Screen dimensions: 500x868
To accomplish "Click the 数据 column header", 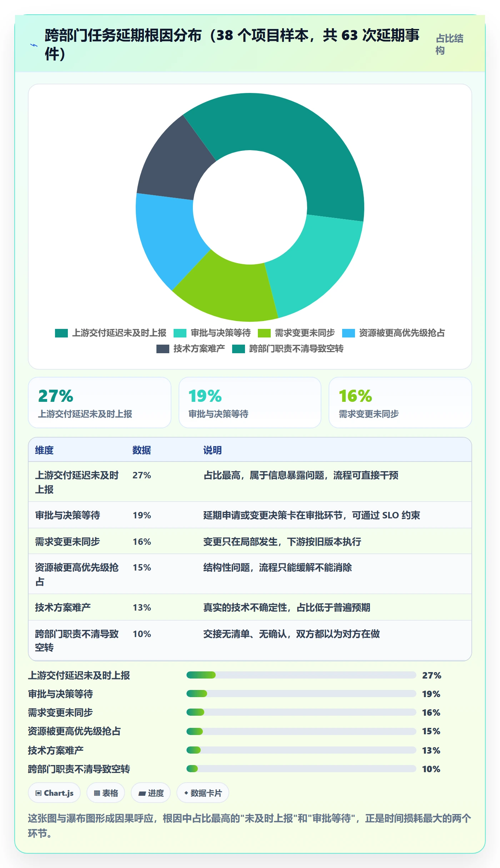I will tap(142, 450).
